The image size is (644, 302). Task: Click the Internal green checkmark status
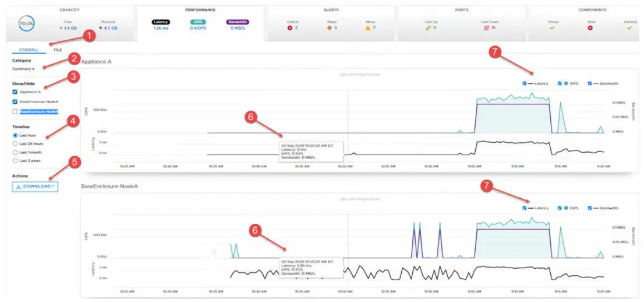tap(629, 28)
